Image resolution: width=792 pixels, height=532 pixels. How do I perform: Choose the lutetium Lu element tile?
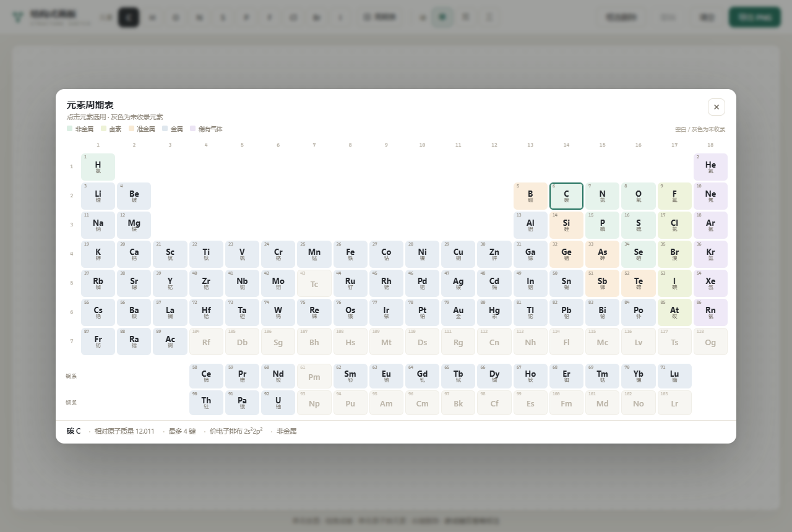[x=674, y=376]
